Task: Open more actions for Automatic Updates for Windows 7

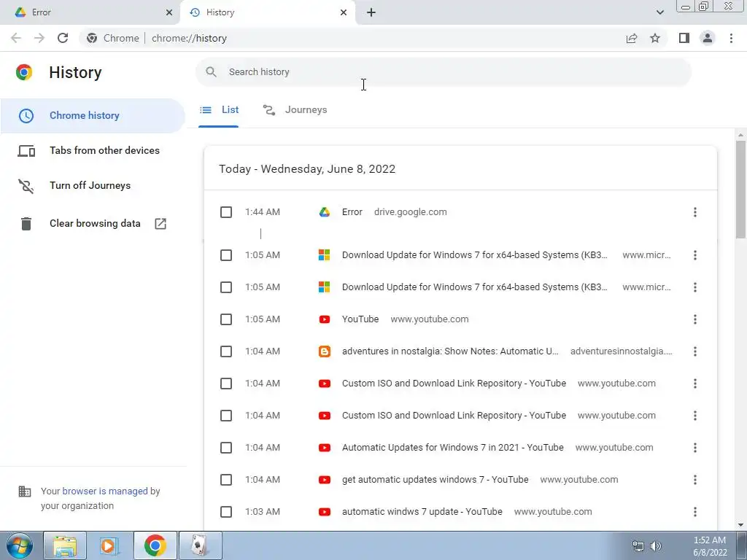Action: [695, 448]
